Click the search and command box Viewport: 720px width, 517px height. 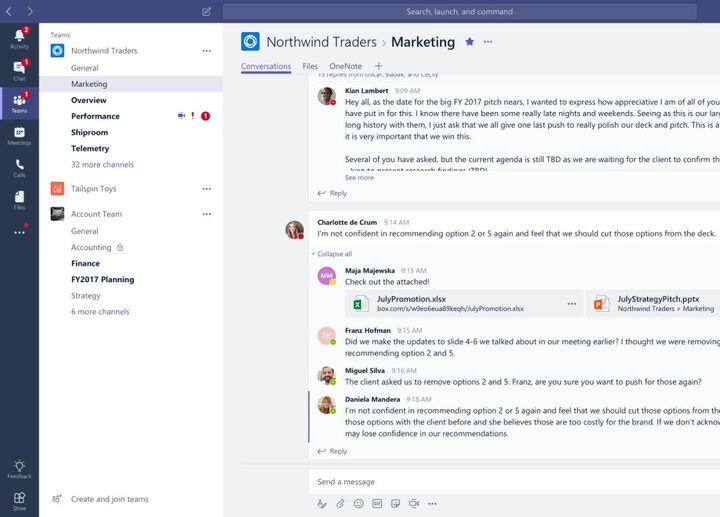tap(459, 11)
